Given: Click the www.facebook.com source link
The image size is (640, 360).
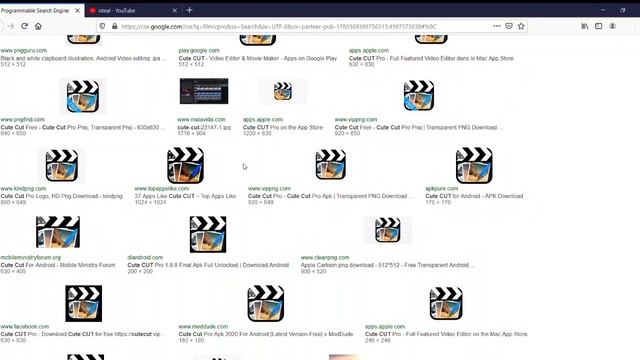Looking at the screenshot, I should point(24,327).
